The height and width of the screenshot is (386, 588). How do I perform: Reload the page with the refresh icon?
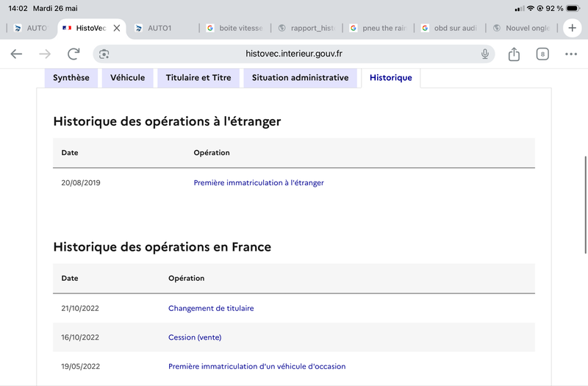[74, 54]
